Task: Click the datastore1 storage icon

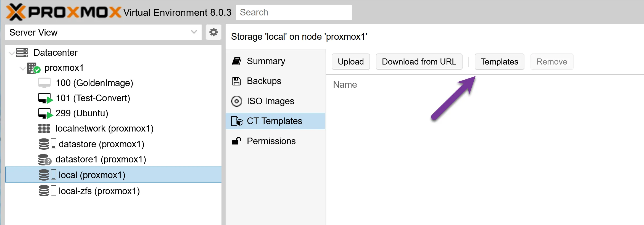Action: tap(44, 159)
